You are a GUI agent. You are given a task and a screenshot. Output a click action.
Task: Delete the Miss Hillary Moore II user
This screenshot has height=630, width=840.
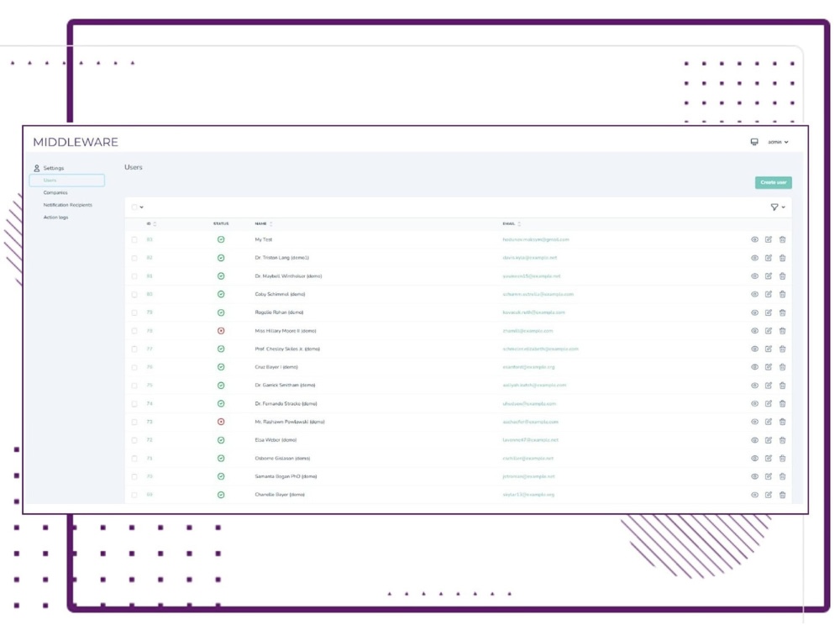[782, 330]
